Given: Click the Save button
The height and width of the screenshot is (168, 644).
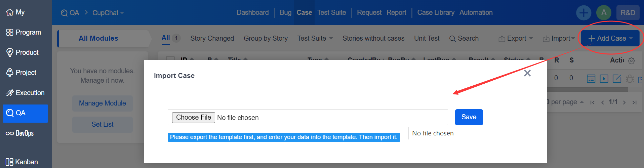Looking at the screenshot, I should [x=469, y=117].
